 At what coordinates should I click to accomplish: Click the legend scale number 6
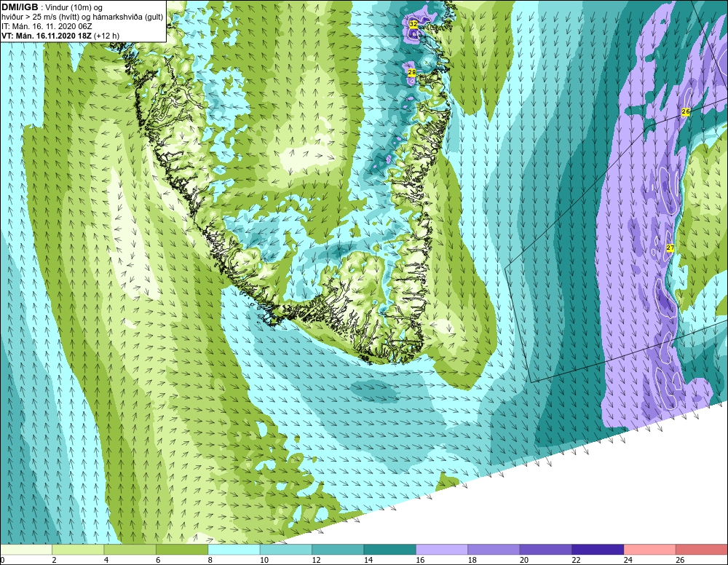pyautogui.click(x=158, y=560)
